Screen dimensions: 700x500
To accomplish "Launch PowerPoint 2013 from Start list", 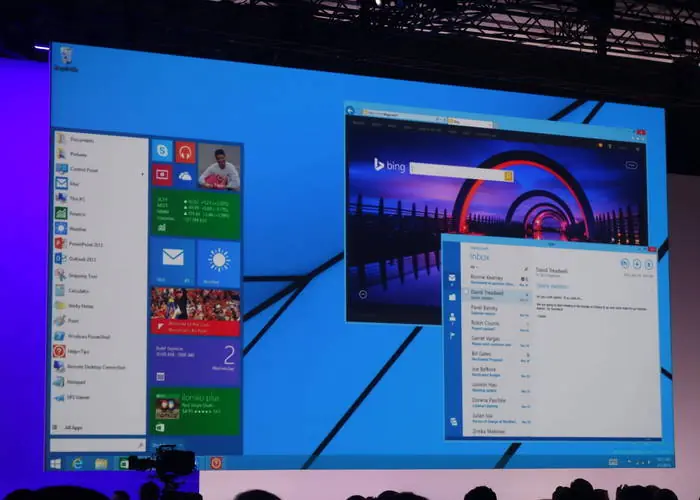I will click(x=99, y=244).
